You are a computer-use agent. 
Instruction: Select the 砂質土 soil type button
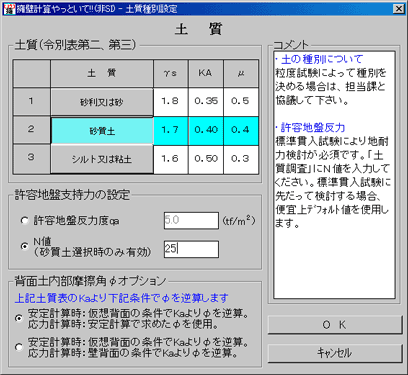tap(102, 131)
